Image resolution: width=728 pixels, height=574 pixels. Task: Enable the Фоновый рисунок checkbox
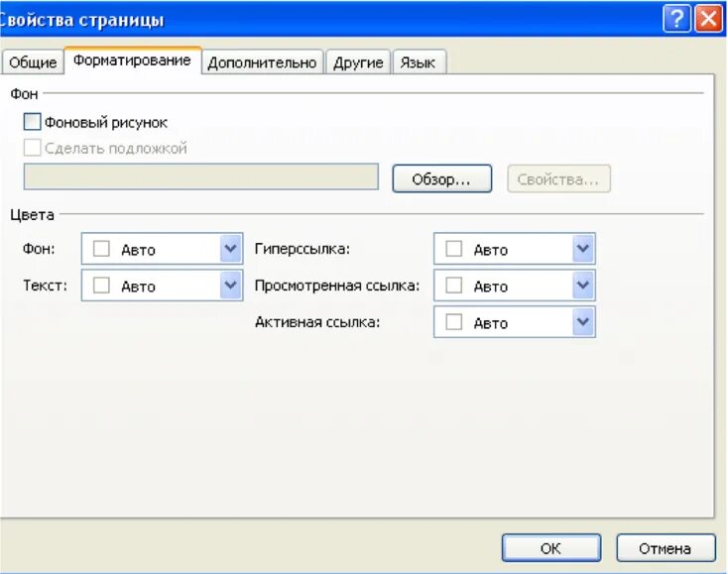(x=32, y=122)
